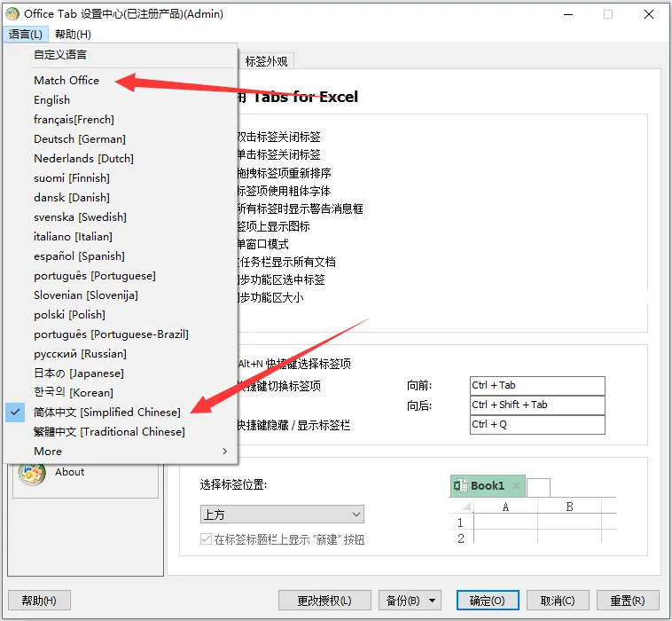Click the Alt+N 快捷键选择标签项 label
The height and width of the screenshot is (621, 672).
click(294, 364)
